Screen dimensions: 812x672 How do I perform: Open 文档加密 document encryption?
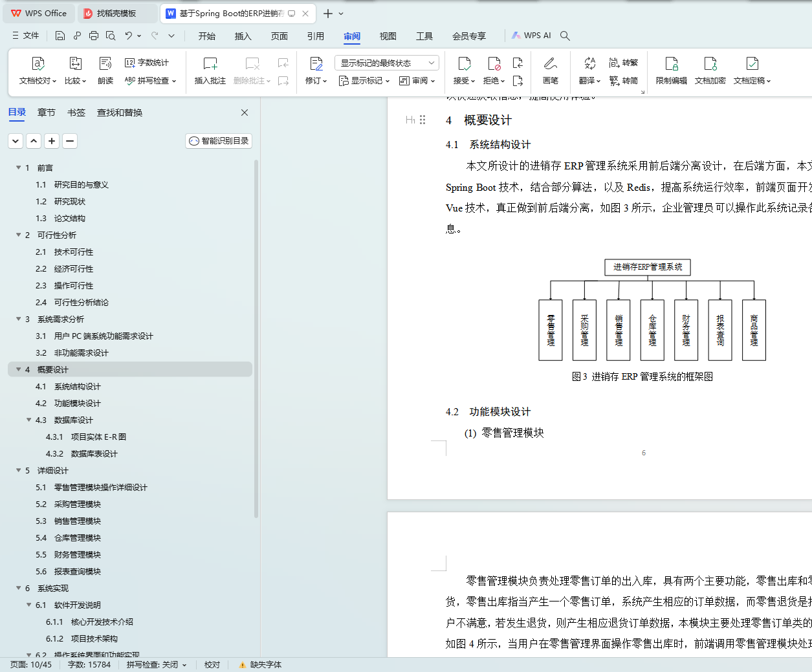710,71
